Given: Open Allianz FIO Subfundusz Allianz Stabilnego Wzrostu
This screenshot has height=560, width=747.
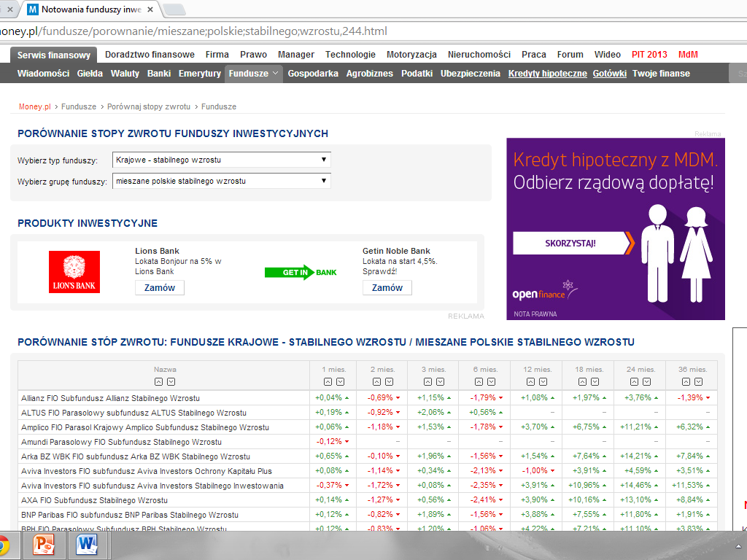Looking at the screenshot, I should click(x=110, y=398).
